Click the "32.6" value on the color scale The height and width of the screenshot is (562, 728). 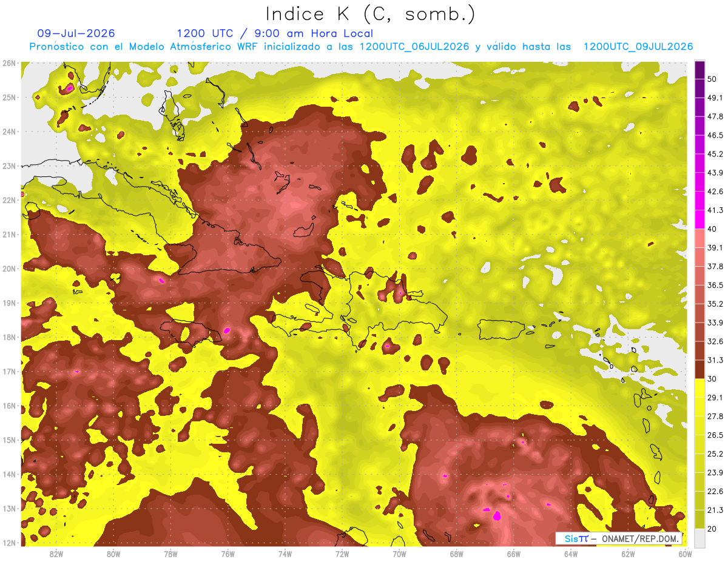pos(715,341)
